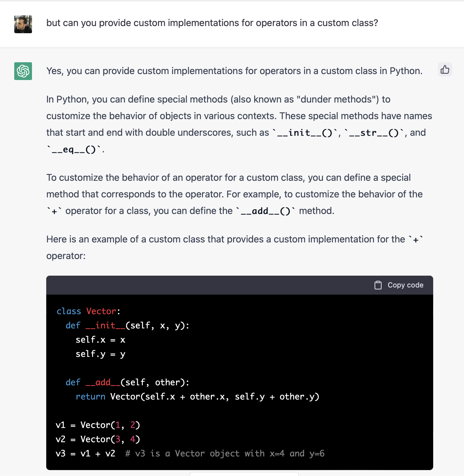464x476 pixels.
Task: Click the "class Vector:" code line
Action: [88, 311]
